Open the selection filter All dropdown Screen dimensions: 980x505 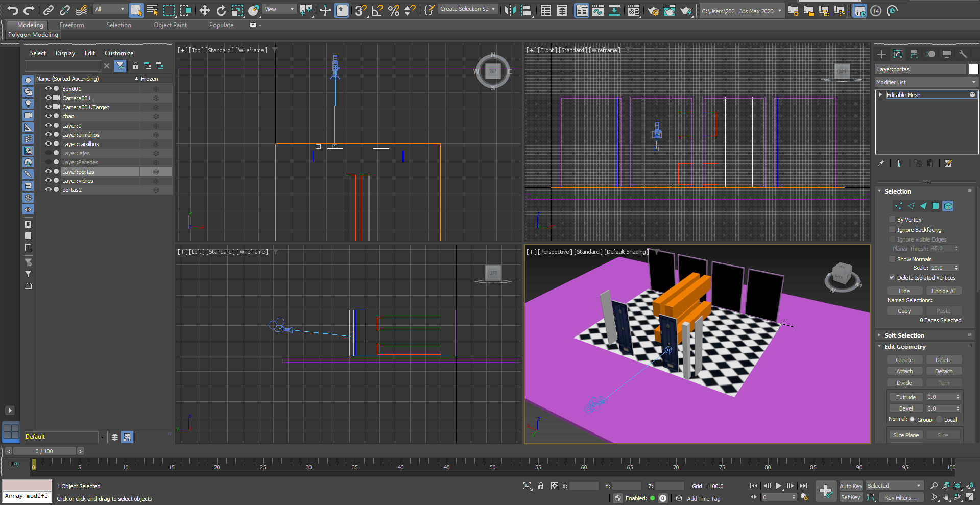click(x=110, y=9)
